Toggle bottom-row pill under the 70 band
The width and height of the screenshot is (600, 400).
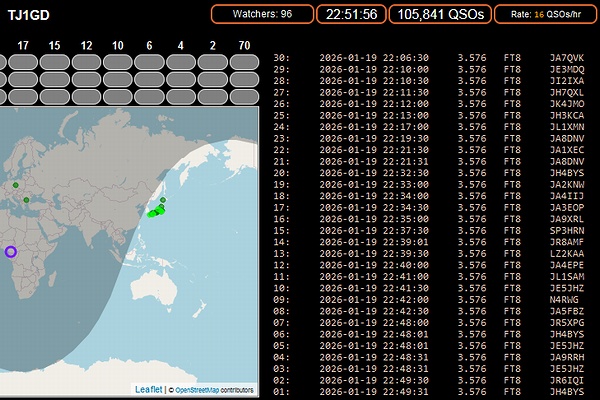(245, 97)
